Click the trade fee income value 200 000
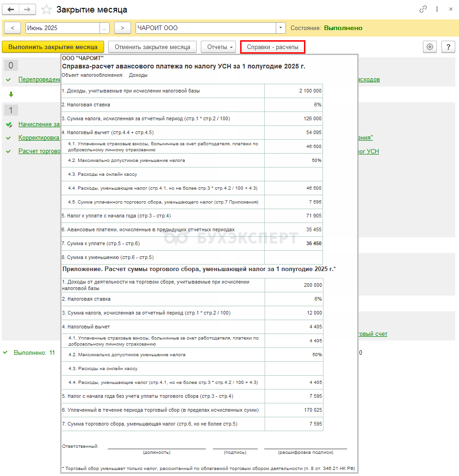Screen dimensions: 459x476 pyautogui.click(x=313, y=285)
